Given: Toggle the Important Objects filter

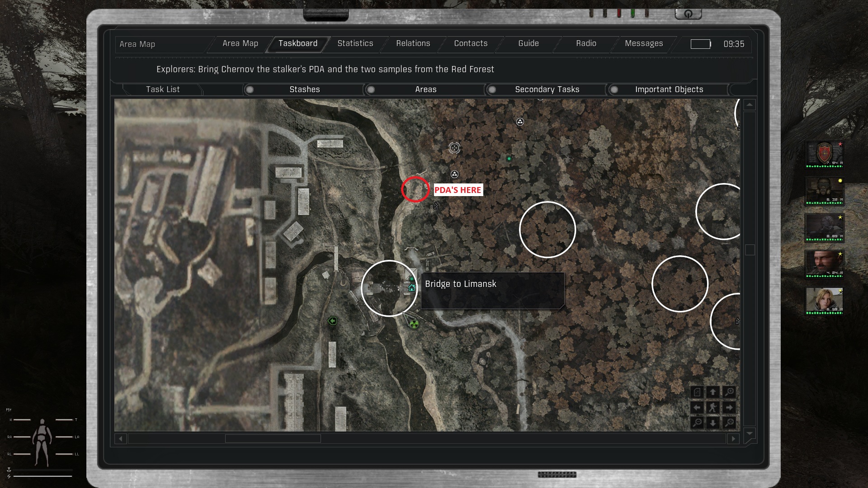Looking at the screenshot, I should point(614,89).
